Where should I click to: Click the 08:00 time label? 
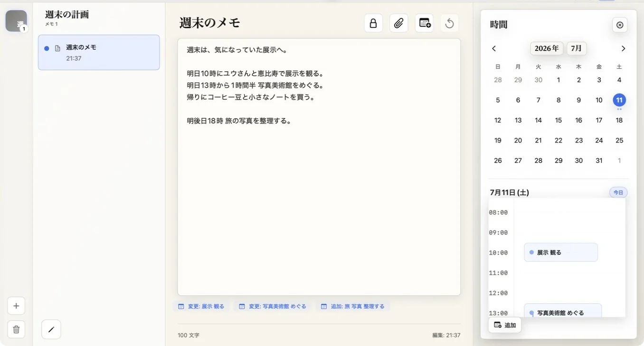tap(498, 212)
